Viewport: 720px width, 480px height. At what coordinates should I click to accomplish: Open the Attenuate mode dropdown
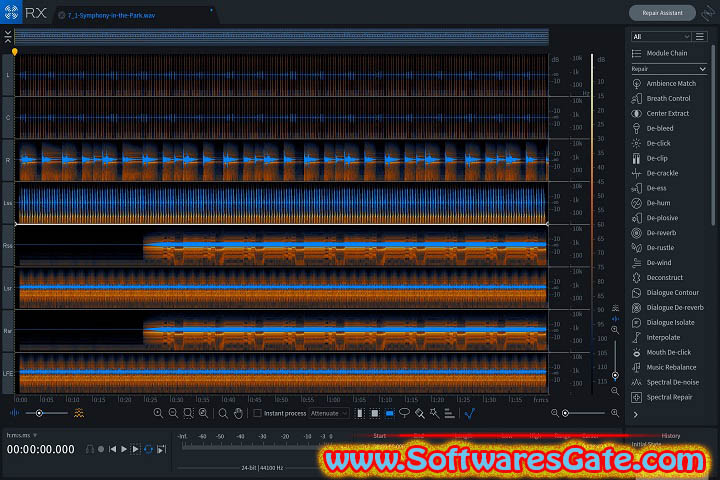click(329, 413)
